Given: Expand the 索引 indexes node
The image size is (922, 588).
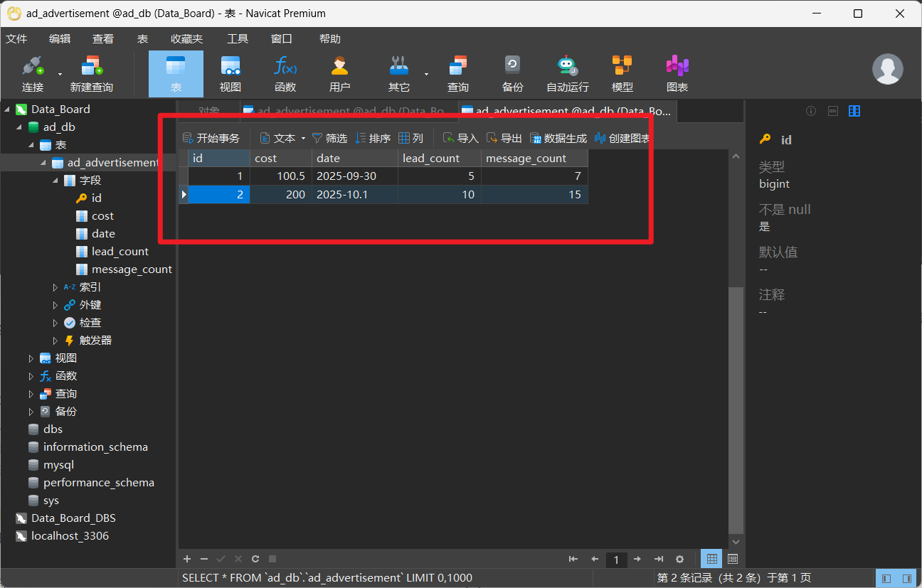Looking at the screenshot, I should (55, 287).
